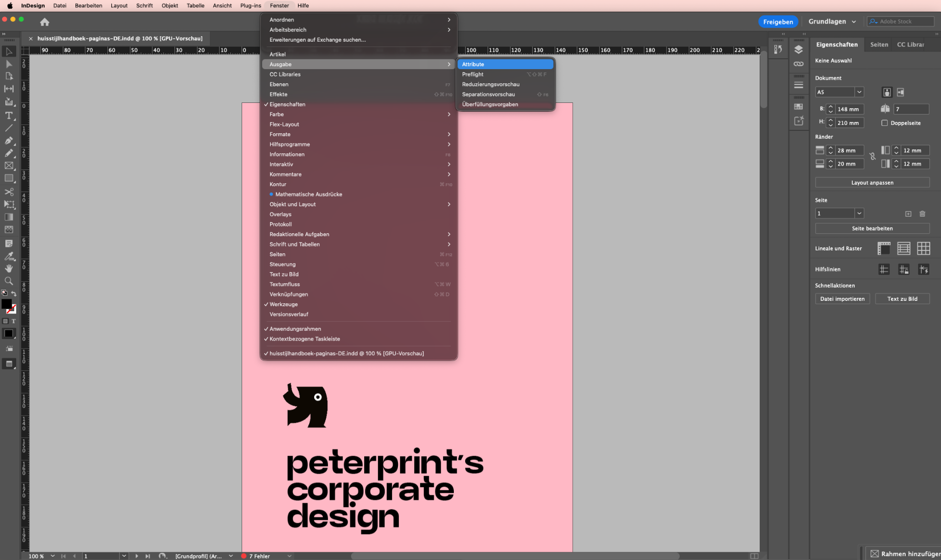Select the Rectangle tool

tap(9, 178)
